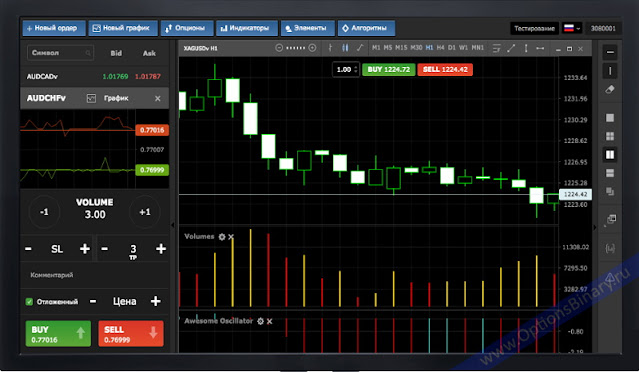Switch to bar chart type
The width and height of the screenshot is (639, 372).
pos(330,48)
